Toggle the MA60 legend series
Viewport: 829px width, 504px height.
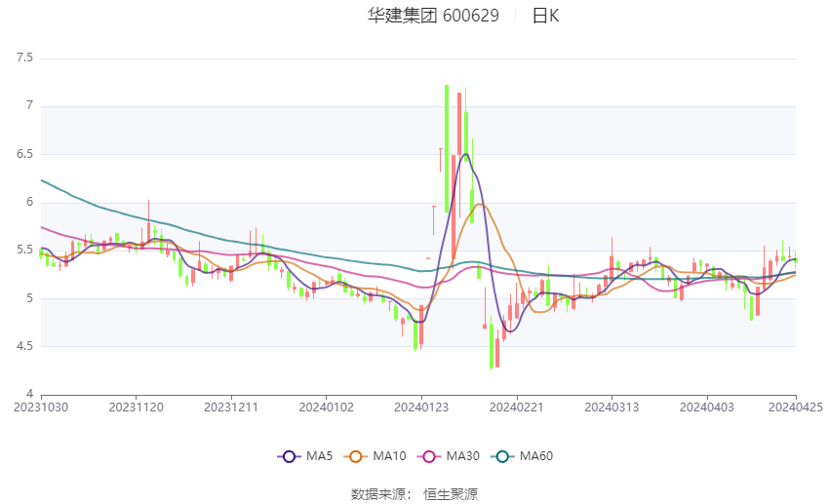(x=522, y=456)
